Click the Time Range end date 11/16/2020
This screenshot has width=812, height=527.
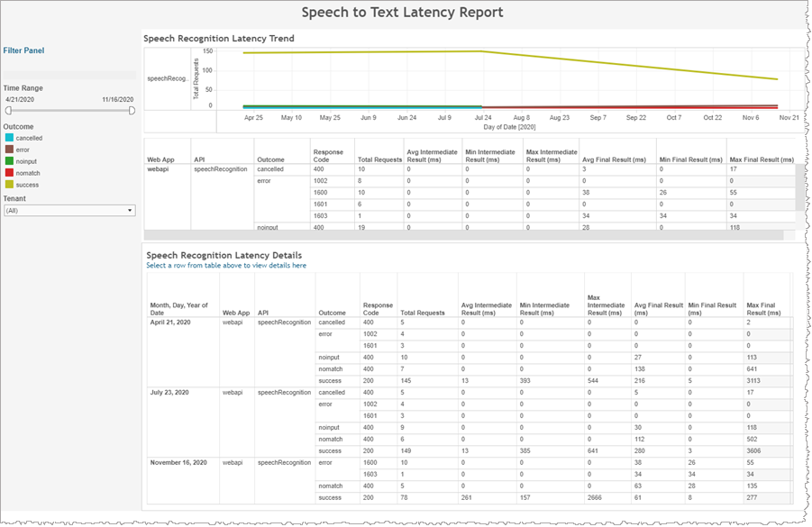coord(118,99)
